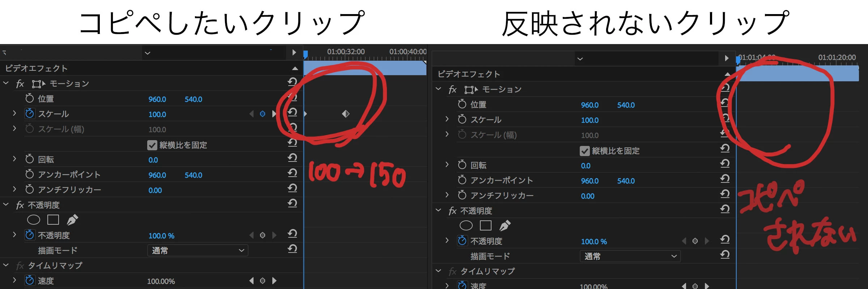Viewport: 868px width, 289px height.
Task: Open clip selector dropdown in left panel
Action: point(148,53)
